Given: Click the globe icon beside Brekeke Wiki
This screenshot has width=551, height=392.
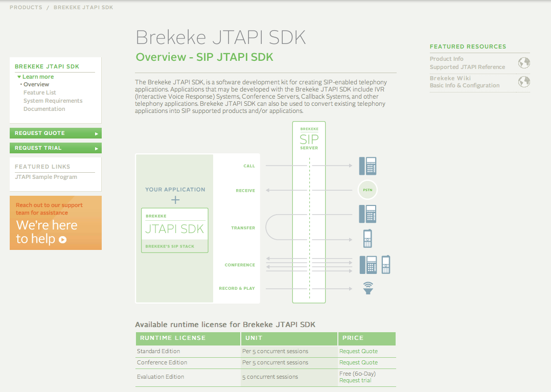Looking at the screenshot, I should click(x=524, y=81).
